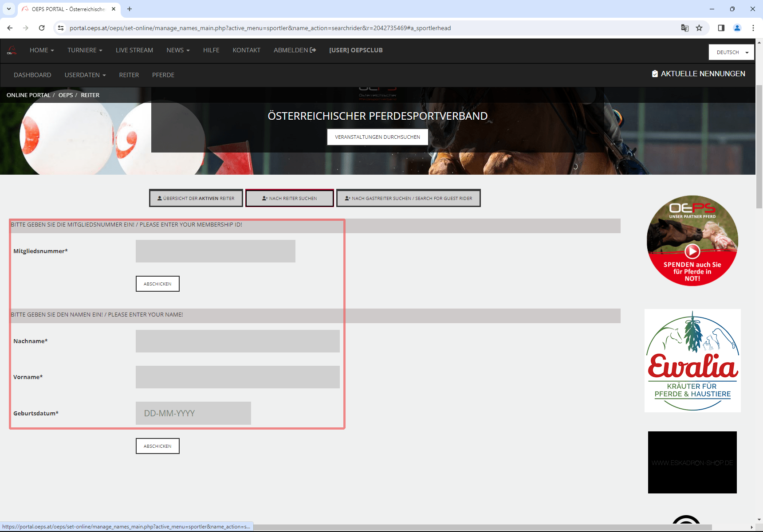The width and height of the screenshot is (763, 532).
Task: Click the browser reload icon
Action: coord(42,28)
